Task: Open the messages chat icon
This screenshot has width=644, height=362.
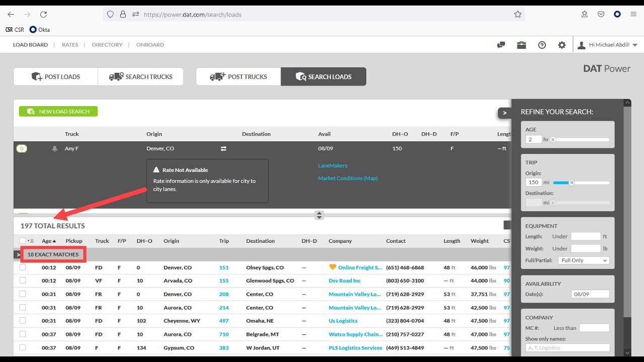Action: 501,45
